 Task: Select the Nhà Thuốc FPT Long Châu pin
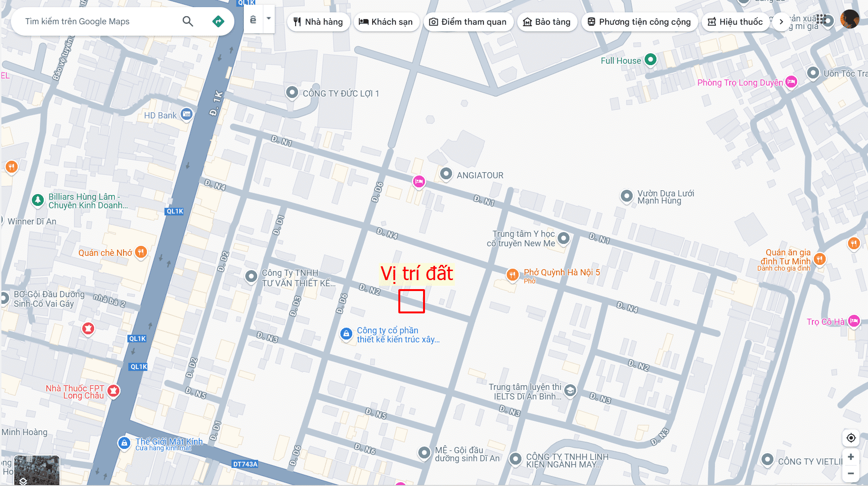coord(113,391)
